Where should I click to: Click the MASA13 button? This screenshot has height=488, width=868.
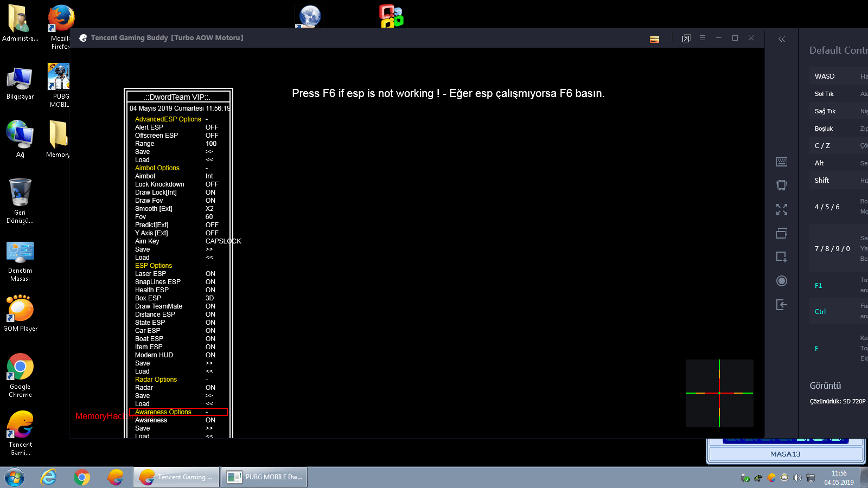pos(786,454)
